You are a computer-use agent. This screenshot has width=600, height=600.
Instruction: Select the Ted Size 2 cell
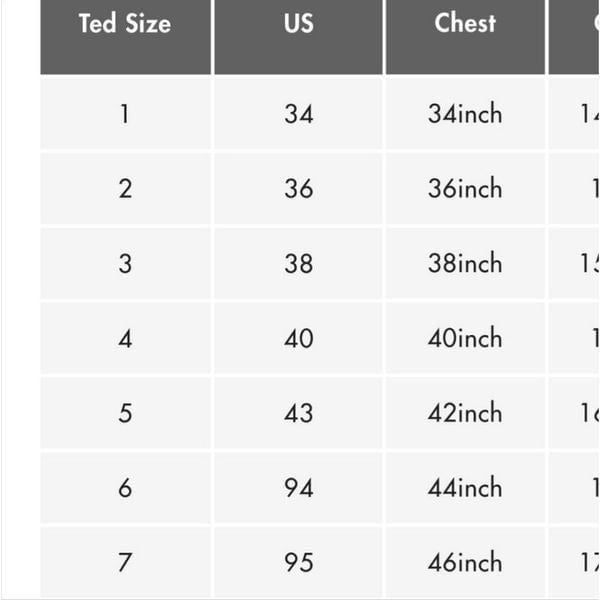[126, 188]
